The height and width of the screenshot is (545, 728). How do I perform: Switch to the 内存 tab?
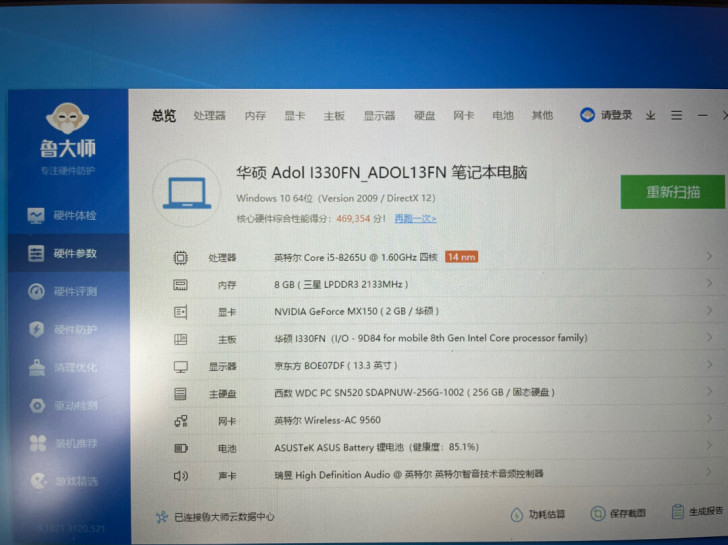(255, 116)
